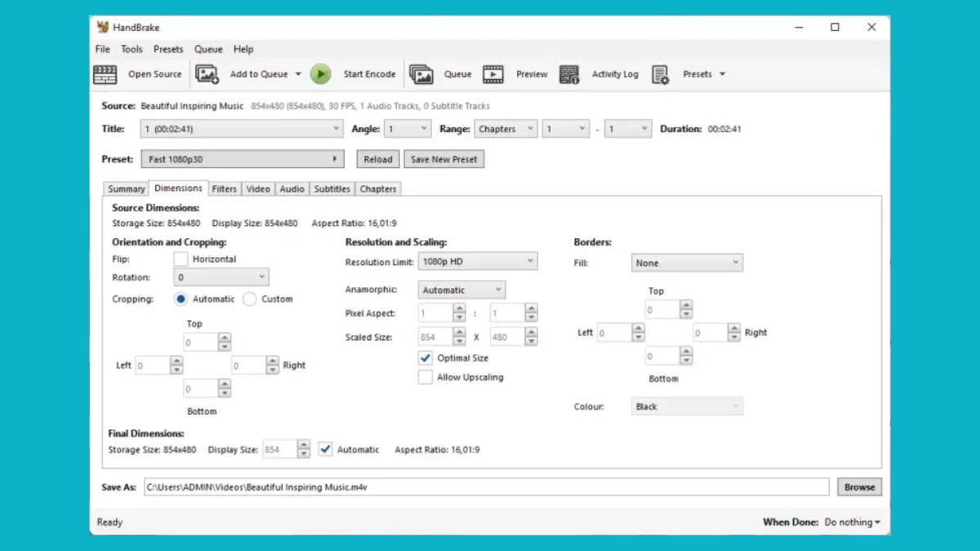
Task: Open the Rotation dropdown
Action: click(x=221, y=278)
